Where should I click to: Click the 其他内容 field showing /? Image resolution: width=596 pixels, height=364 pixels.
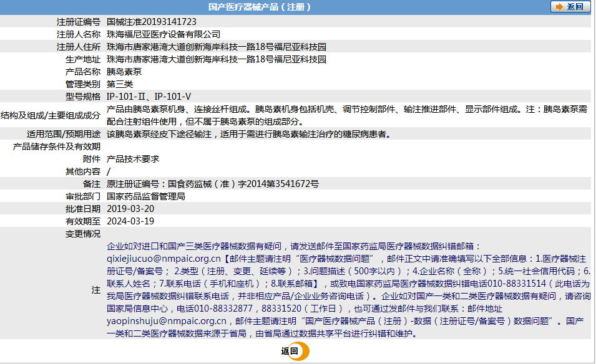point(109,172)
